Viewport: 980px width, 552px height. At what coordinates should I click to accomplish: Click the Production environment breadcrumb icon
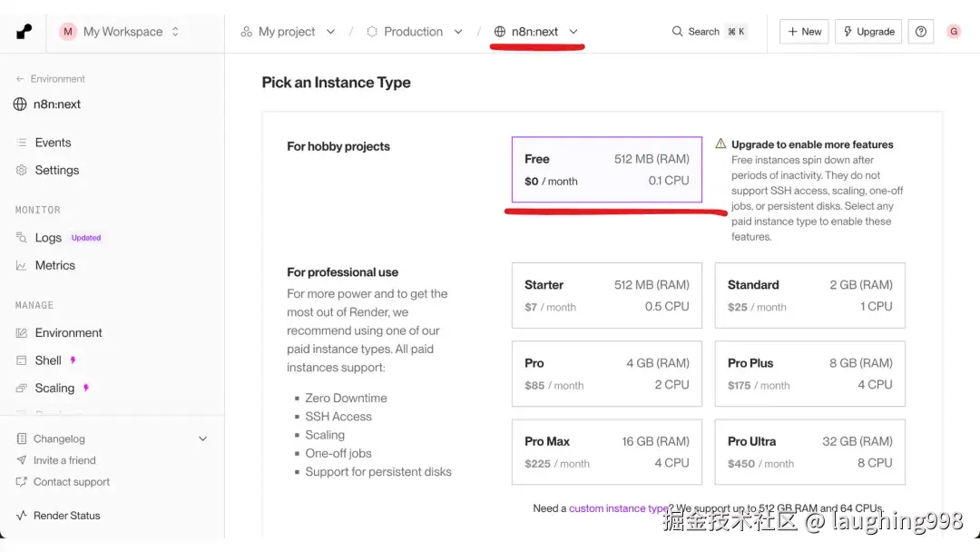pos(372,31)
